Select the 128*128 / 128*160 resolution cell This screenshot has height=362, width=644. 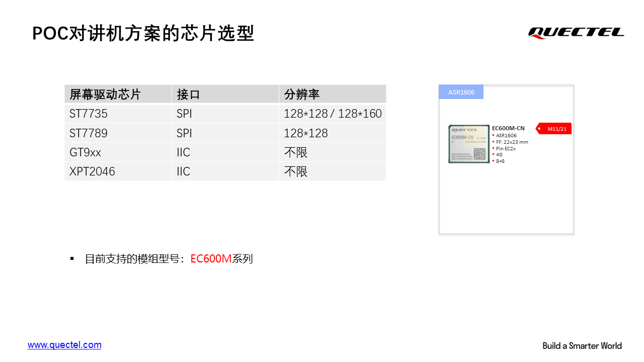pos(333,114)
